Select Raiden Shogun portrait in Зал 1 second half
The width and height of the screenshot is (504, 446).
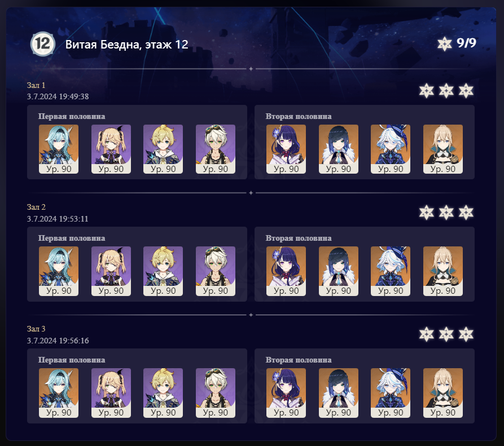(286, 149)
